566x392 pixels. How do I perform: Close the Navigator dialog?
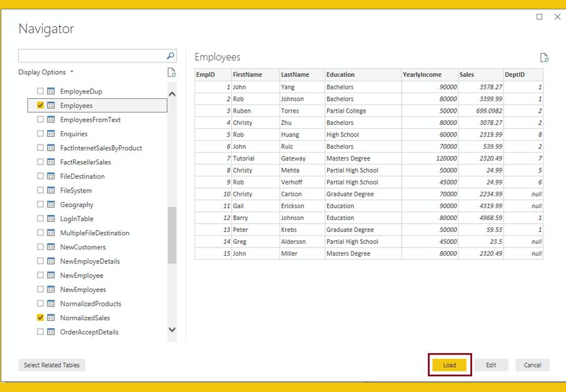(x=557, y=17)
